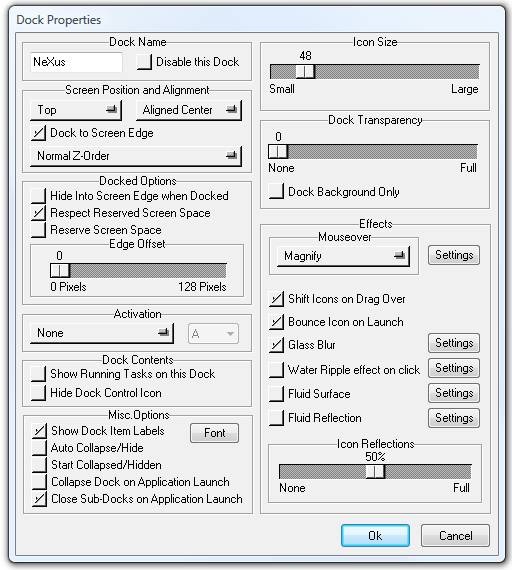This screenshot has width=512, height=570.
Task: Open the Top screen position dropdown
Action: pyautogui.click(x=76, y=110)
